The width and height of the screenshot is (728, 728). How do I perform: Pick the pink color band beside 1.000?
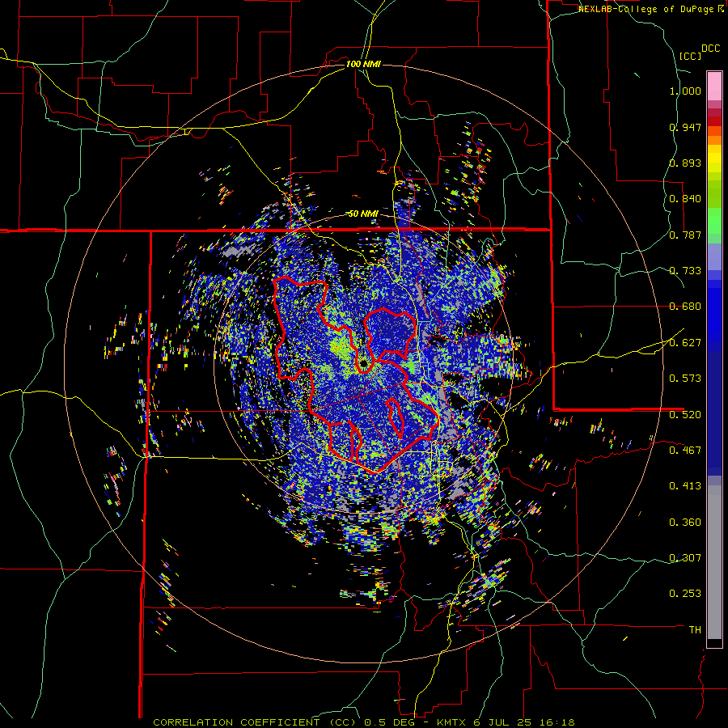point(714,87)
